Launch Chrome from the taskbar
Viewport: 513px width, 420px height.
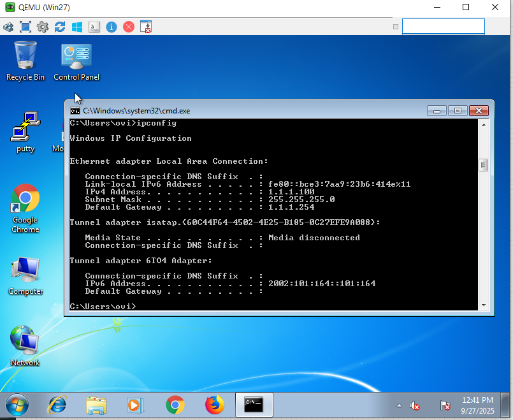175,405
